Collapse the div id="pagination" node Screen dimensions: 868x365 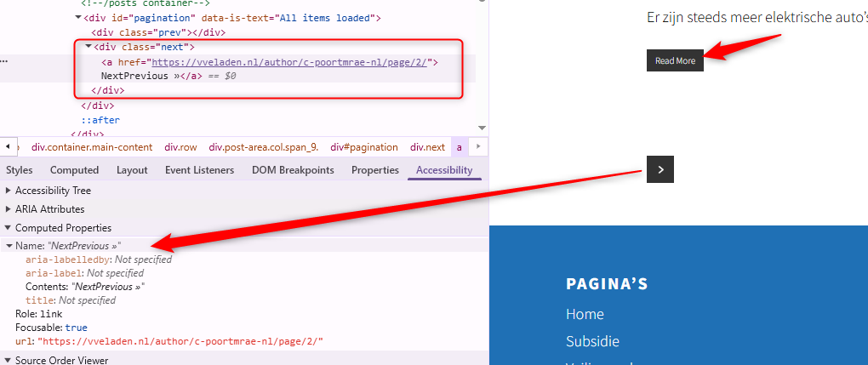point(78,18)
